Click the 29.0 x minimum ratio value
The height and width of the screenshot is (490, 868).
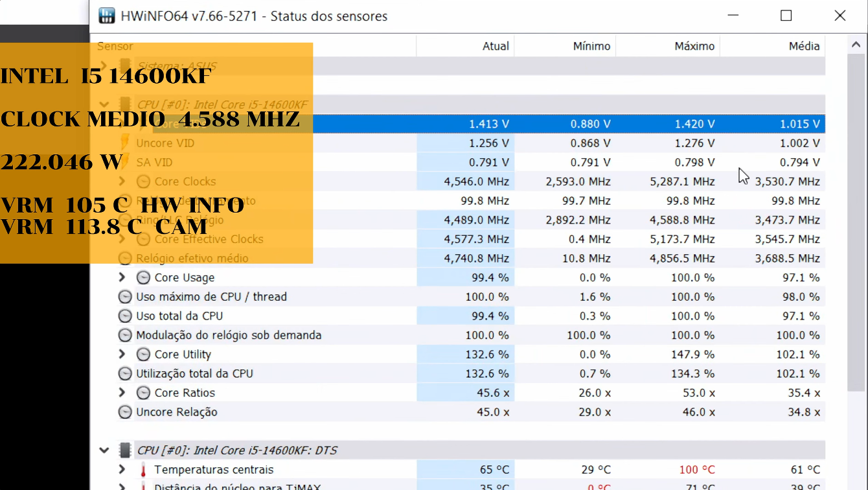click(x=593, y=412)
